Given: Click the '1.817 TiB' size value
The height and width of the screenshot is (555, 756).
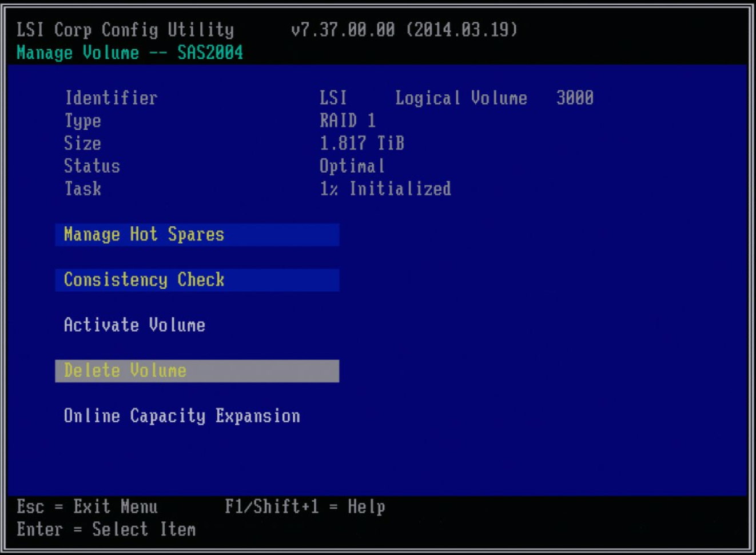Looking at the screenshot, I should coord(362,143).
